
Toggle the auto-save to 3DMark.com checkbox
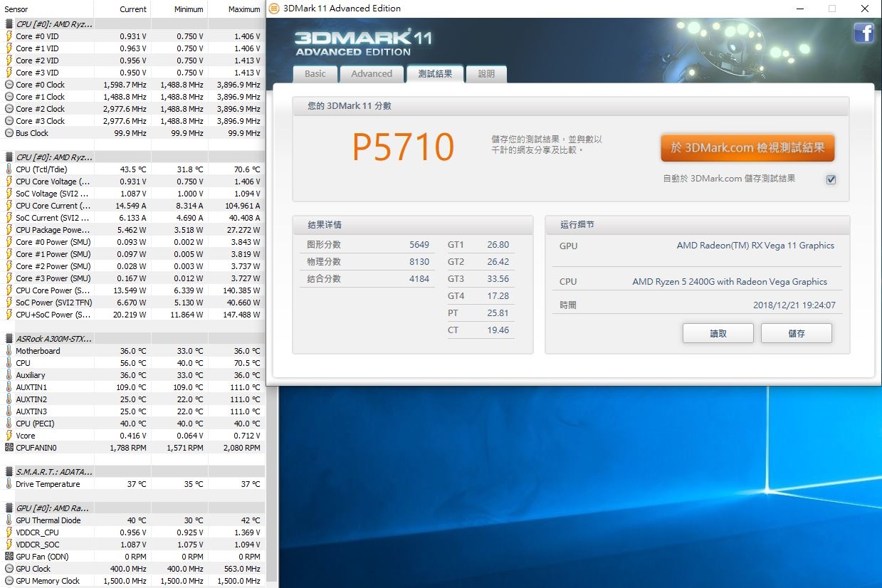coord(831,179)
